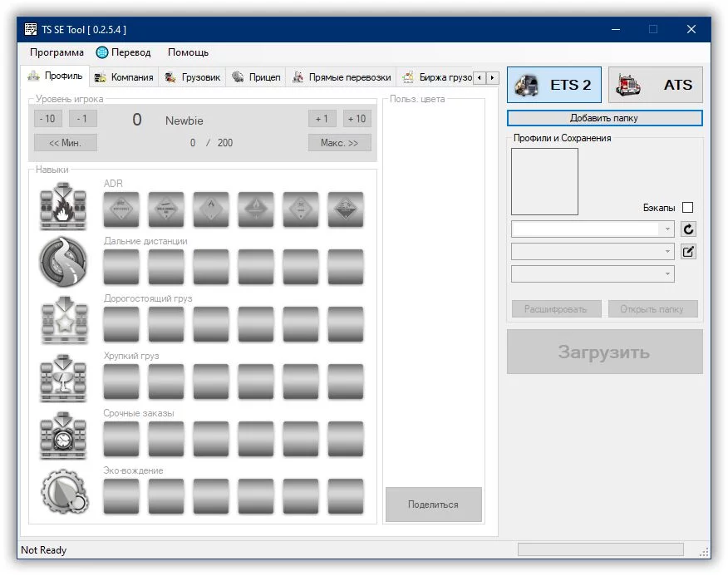728x576 pixels.
Task: Switch to the Прицеп tab
Action: point(256,77)
